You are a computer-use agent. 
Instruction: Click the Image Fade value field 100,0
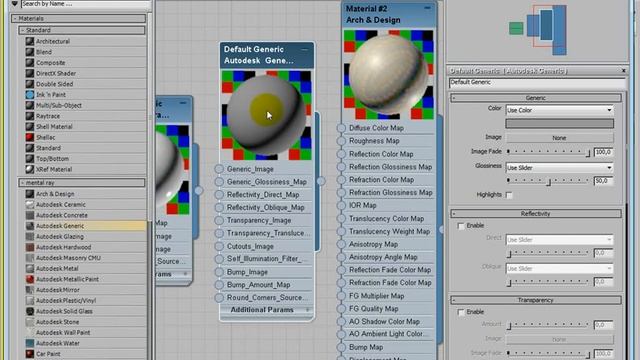pos(603,152)
